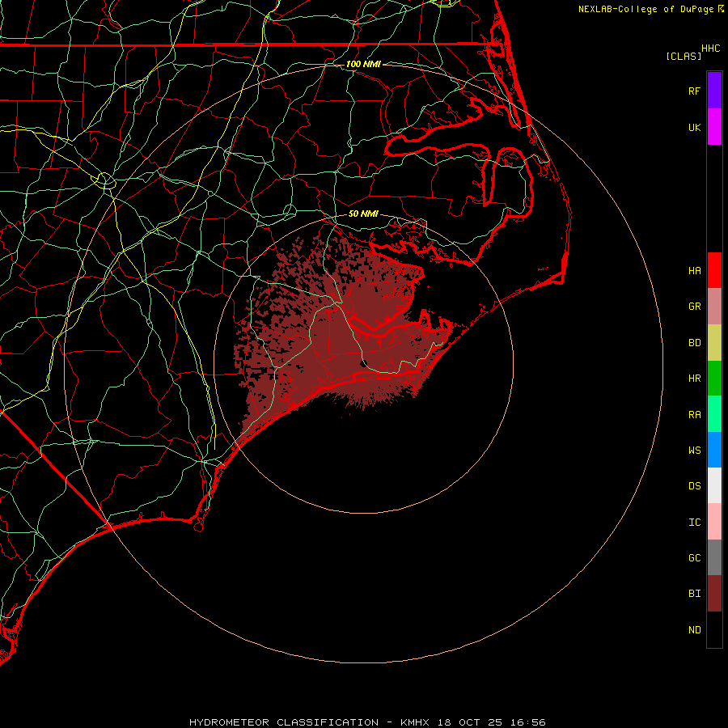The height and width of the screenshot is (728, 728).
Task: Click the [CLAS] legend header
Action: pos(684,56)
